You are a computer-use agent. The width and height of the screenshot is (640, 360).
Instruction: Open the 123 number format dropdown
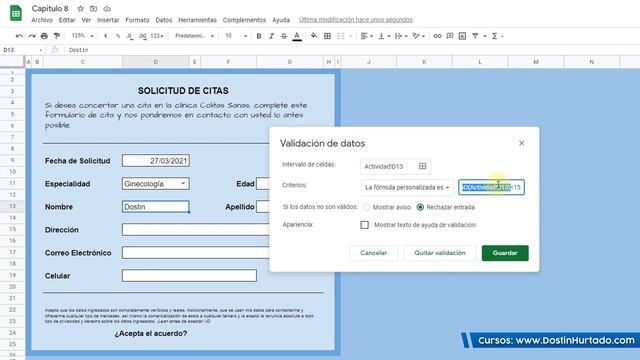[157, 36]
